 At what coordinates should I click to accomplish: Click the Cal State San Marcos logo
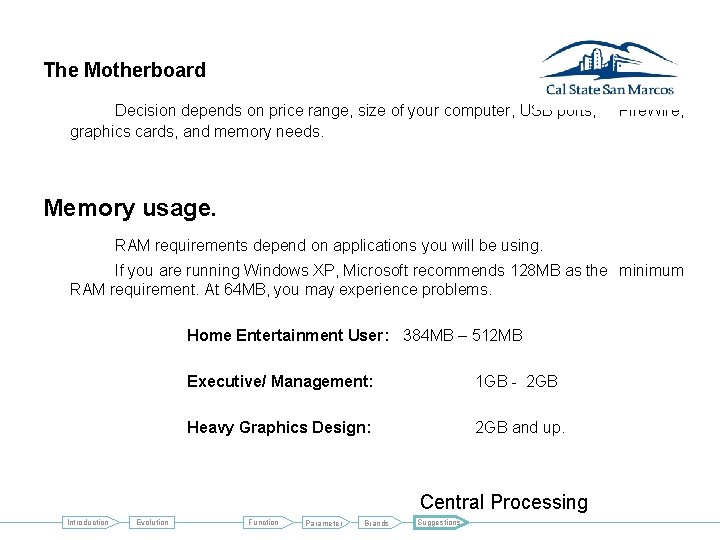click(609, 68)
